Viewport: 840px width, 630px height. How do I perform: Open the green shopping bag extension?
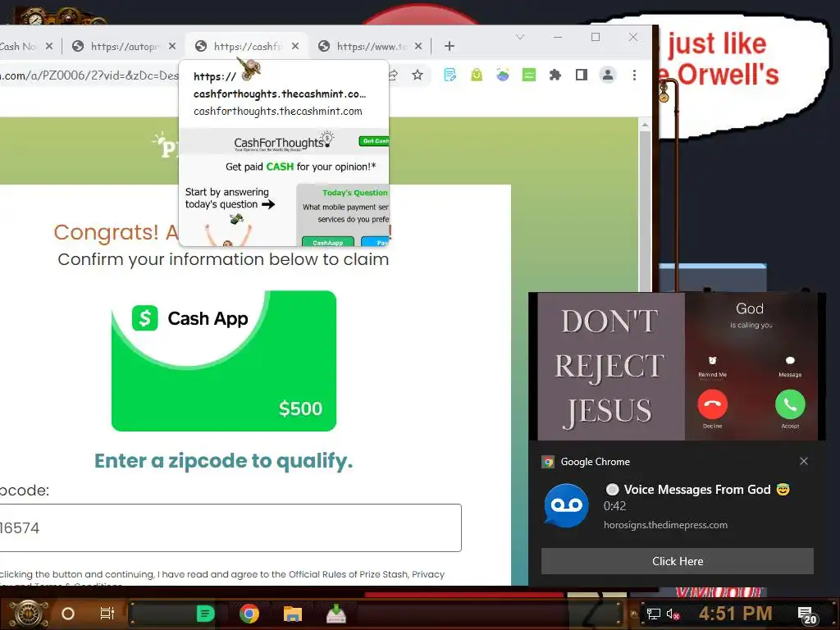(x=477, y=75)
